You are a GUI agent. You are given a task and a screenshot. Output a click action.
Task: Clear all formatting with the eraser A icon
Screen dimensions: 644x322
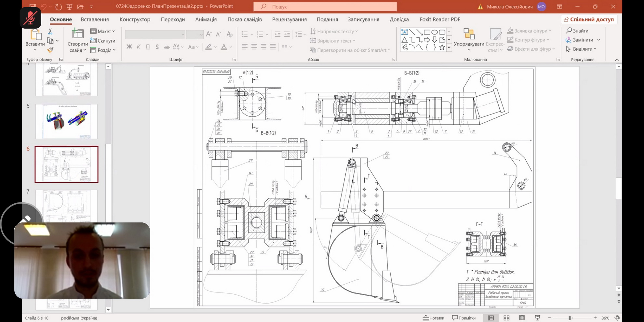[x=230, y=34]
